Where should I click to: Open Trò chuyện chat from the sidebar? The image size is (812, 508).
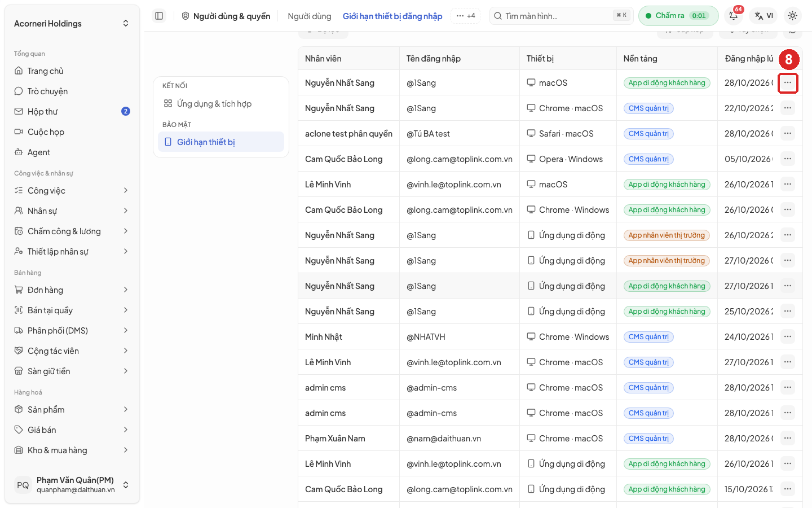72,91
